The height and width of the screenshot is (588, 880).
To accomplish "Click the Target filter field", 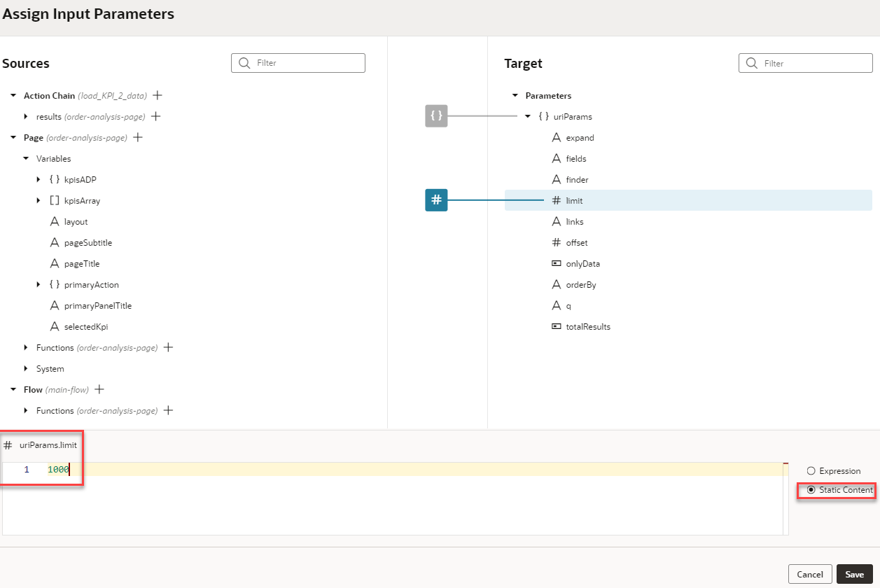I will [806, 63].
